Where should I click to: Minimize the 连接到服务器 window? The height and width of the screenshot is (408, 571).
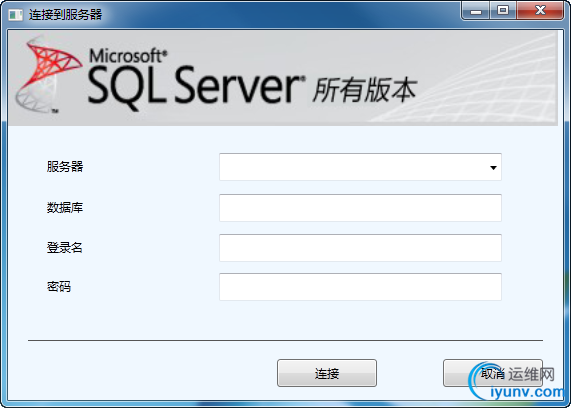pyautogui.click(x=476, y=11)
